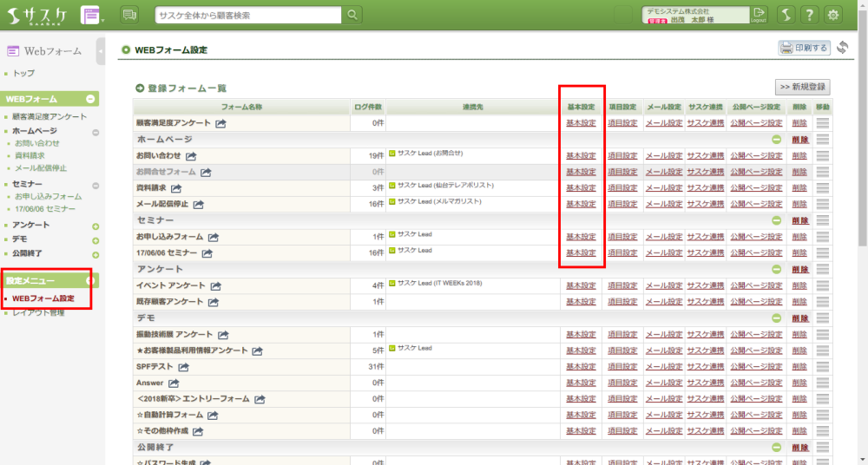Click the search magnifier icon in top bar
Viewport: 868px width, 465px height.
tap(352, 15)
